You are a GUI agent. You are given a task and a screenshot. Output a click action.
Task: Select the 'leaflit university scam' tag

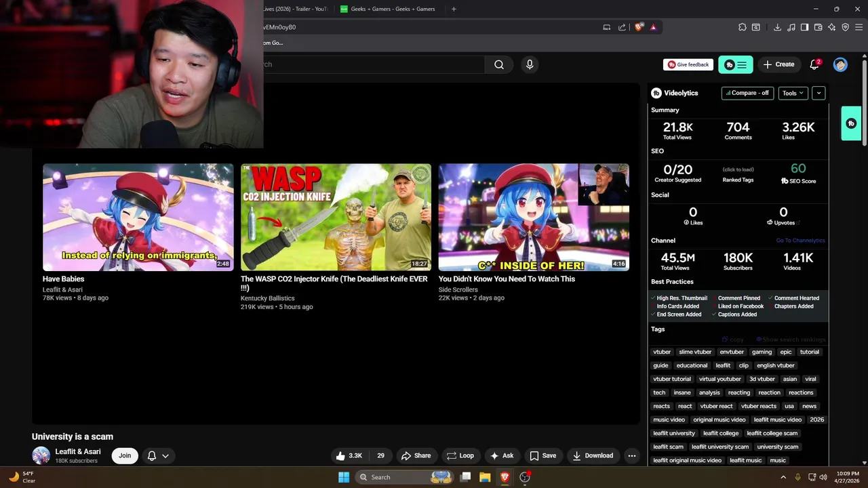coord(720,447)
